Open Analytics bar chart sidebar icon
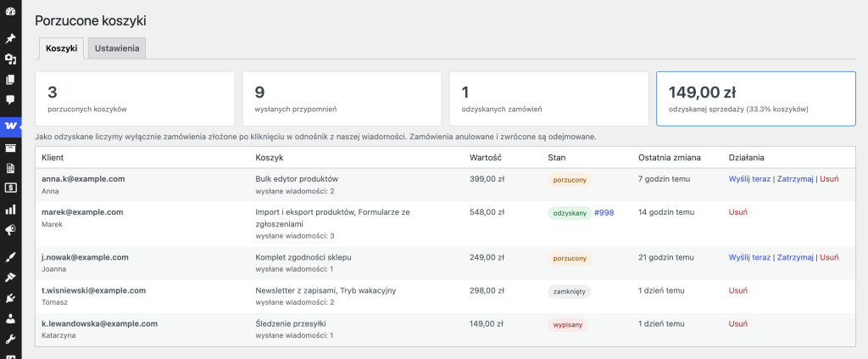Viewport: 868px width, 359px height. tap(10, 210)
